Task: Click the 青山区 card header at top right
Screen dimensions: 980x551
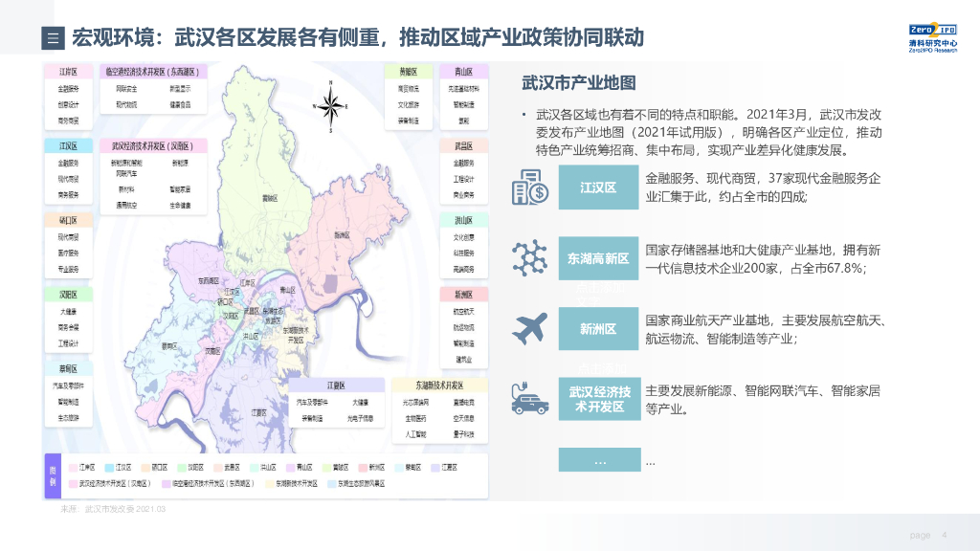Action: [x=464, y=72]
